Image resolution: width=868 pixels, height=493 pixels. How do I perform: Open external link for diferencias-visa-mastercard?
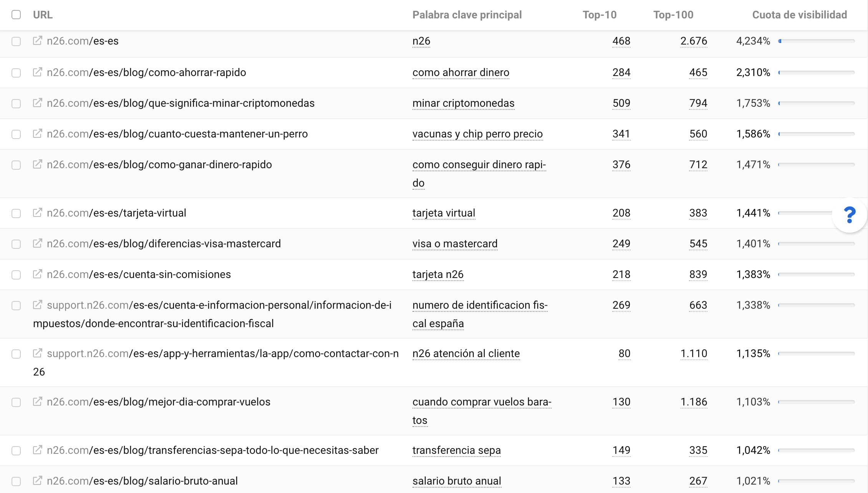click(37, 243)
